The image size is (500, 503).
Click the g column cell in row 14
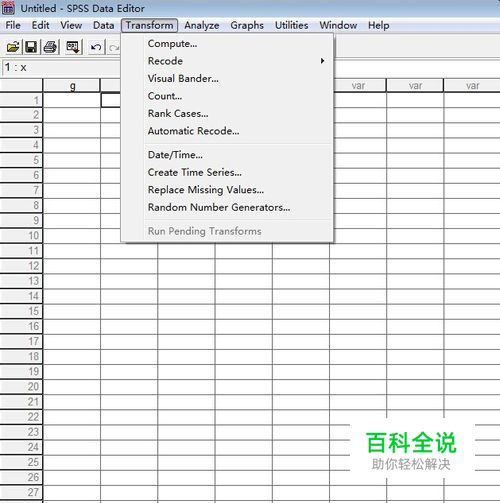[x=72, y=296]
